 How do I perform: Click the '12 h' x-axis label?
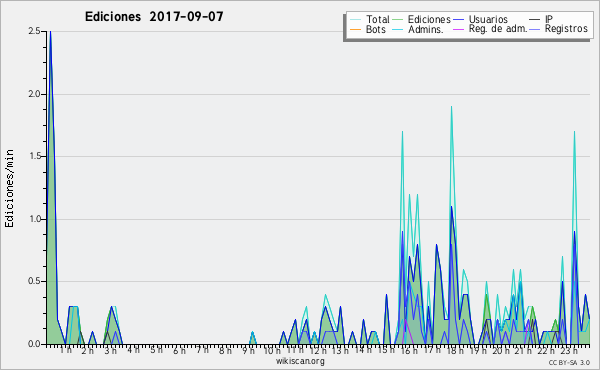pos(318,351)
